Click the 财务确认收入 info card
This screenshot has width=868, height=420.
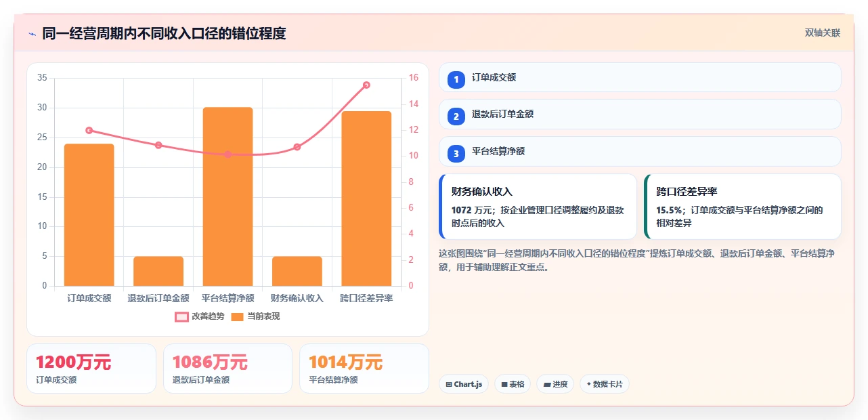(538, 207)
